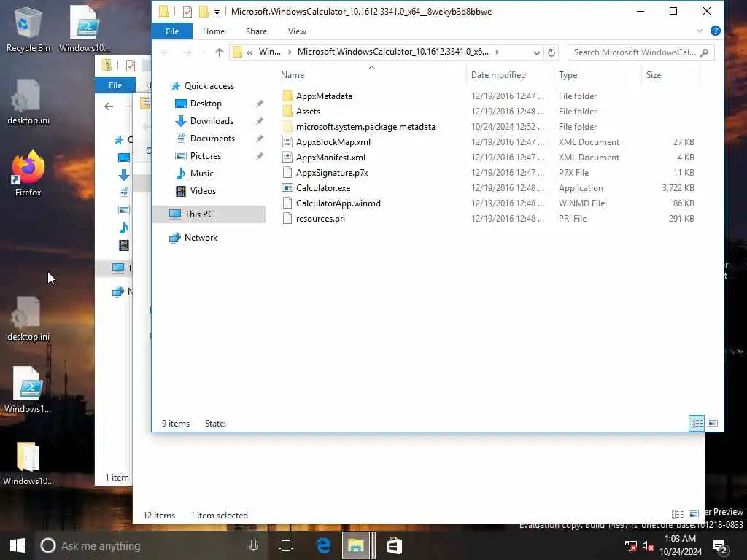Open Desktop in the navigation pane
The width and height of the screenshot is (747, 560).
pyautogui.click(x=205, y=104)
